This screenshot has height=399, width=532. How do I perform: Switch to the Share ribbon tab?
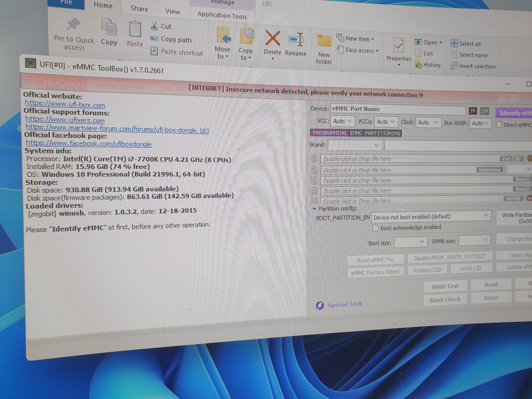[x=139, y=9]
